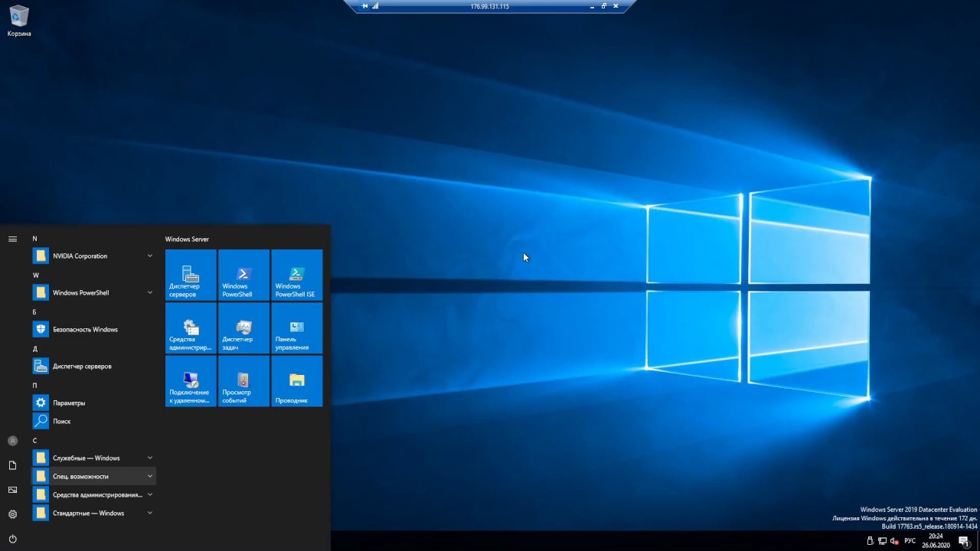Open the Стандартные — Windows folder
The height and width of the screenshot is (551, 980).
click(93, 513)
